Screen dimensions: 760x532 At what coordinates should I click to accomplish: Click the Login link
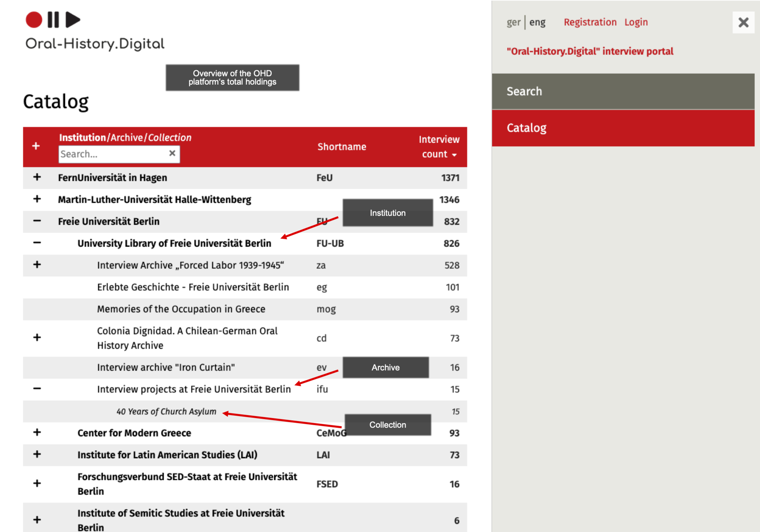point(636,22)
